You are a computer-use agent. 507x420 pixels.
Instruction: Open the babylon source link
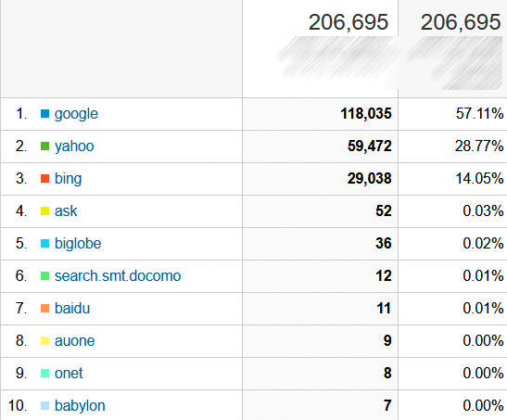80,406
